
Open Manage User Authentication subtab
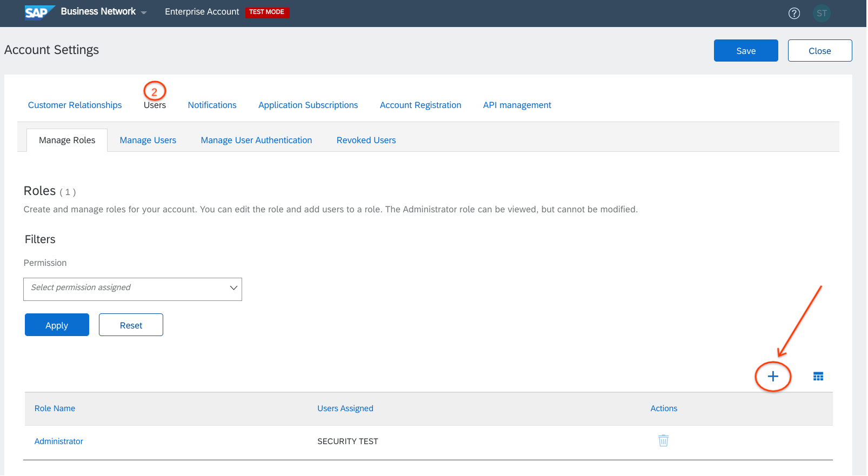pos(257,140)
